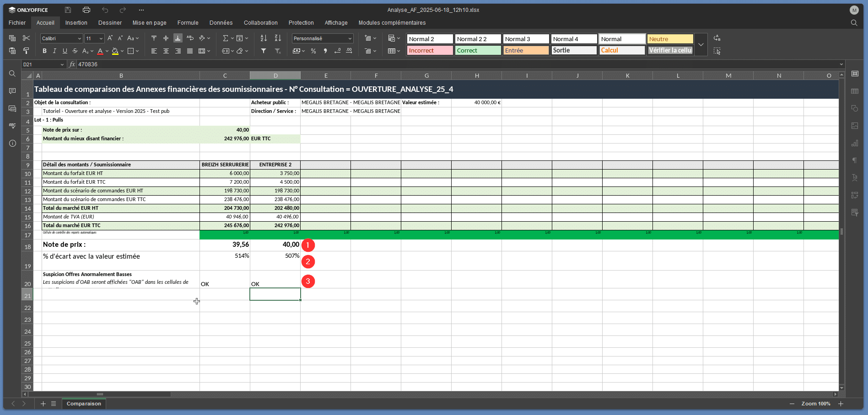The image size is (868, 415).
Task: Click the Filter funnel icon
Action: click(x=264, y=51)
